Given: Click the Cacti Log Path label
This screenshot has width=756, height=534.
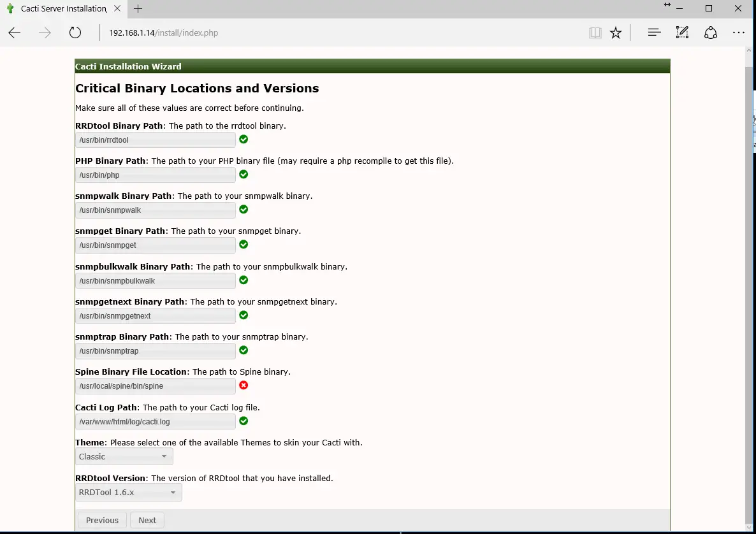Looking at the screenshot, I should [x=106, y=407].
